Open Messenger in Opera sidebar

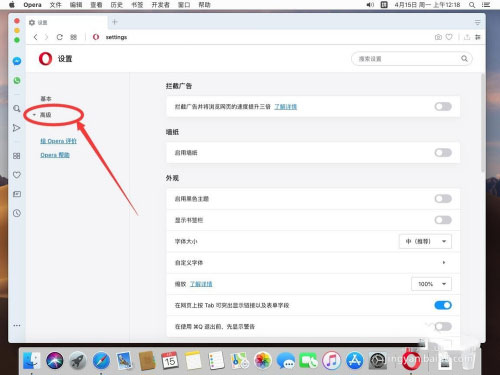(x=17, y=61)
